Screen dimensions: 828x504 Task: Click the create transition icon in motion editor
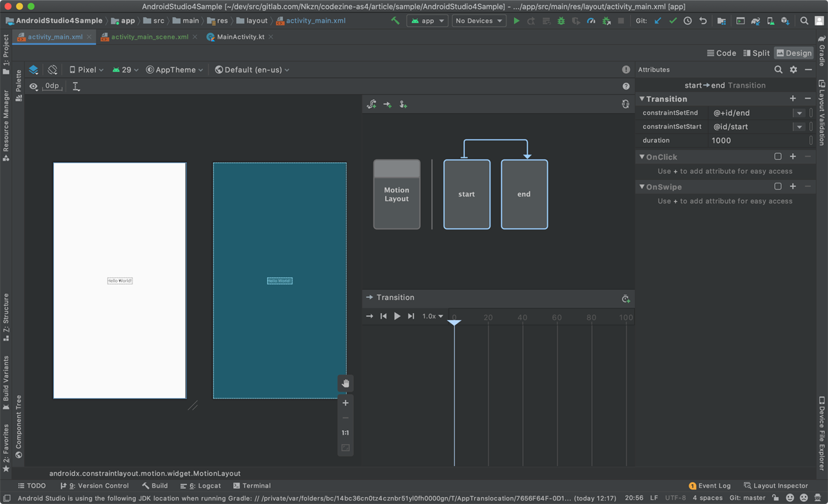[x=388, y=104]
